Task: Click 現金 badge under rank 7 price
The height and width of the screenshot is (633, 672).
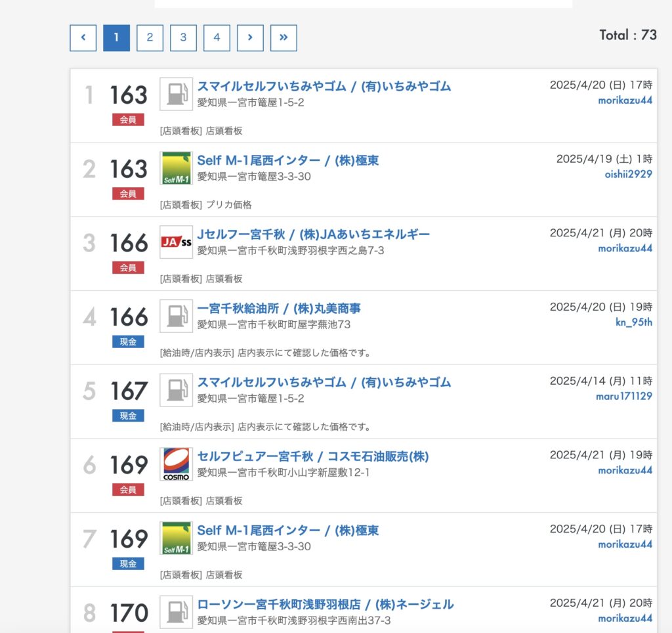Action: (128, 563)
